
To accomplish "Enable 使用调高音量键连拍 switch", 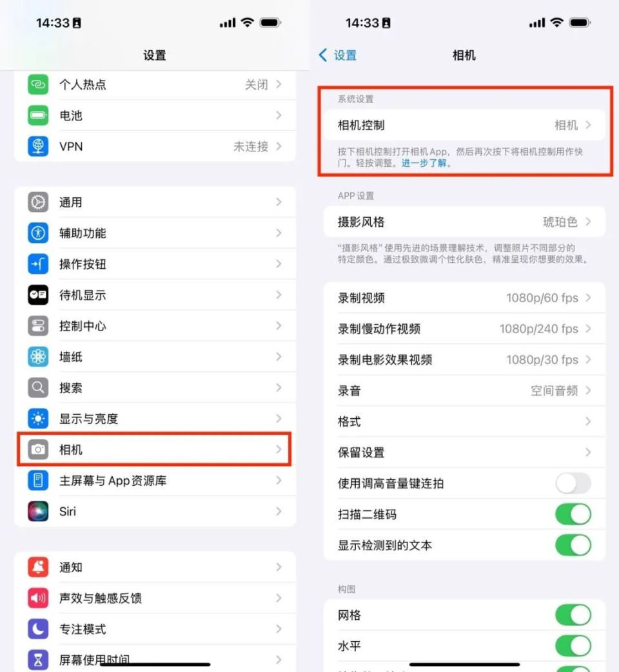I will pyautogui.click(x=573, y=483).
